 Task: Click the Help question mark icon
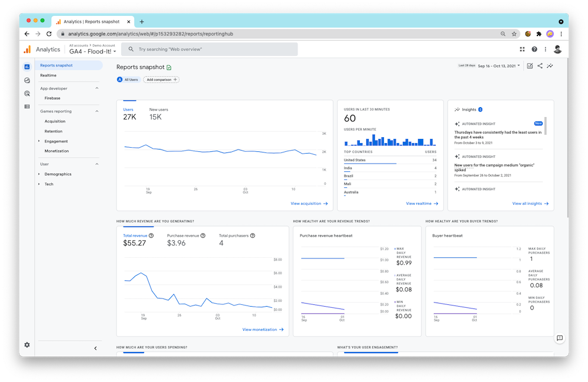[x=534, y=49]
